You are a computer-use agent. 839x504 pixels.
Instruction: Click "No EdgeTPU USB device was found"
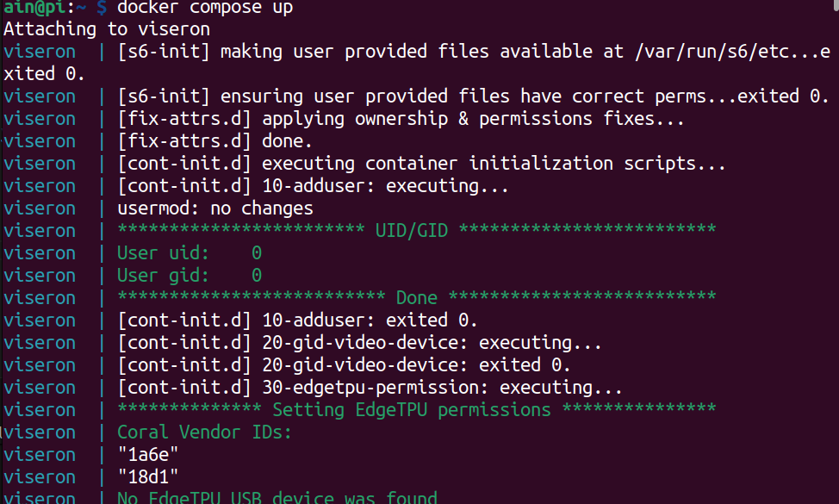(x=277, y=498)
